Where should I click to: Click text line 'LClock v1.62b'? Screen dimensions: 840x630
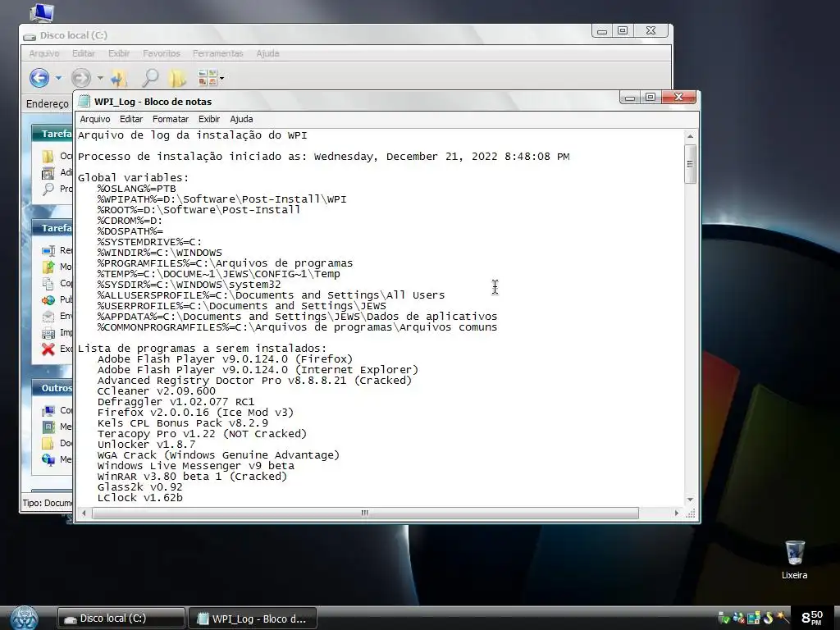pyautogui.click(x=139, y=498)
